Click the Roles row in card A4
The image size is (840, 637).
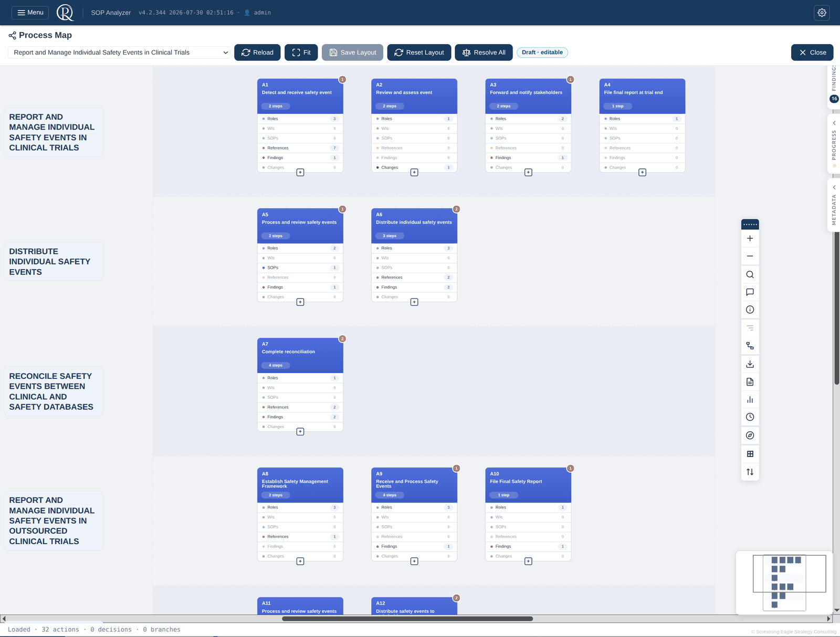coord(642,119)
